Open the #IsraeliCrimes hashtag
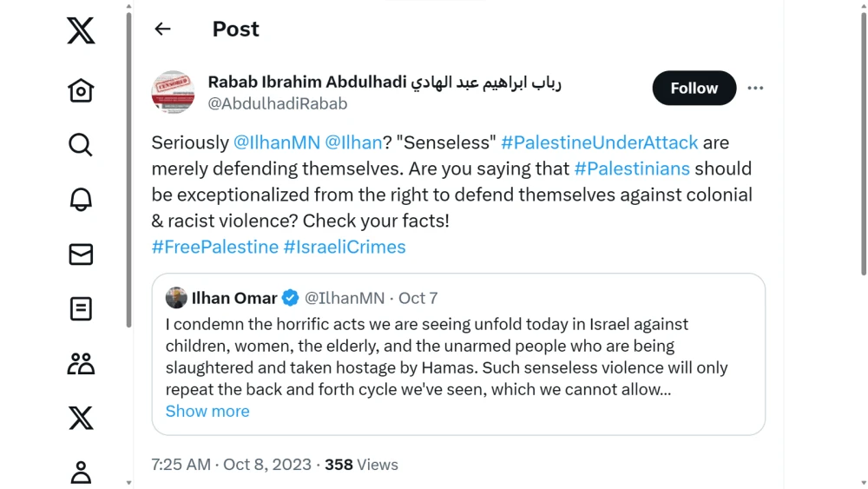Screen dimensions: 868x489 345,247
